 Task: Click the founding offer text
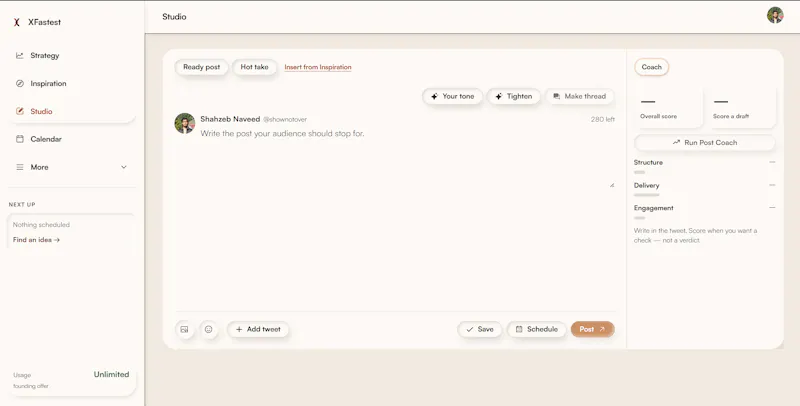click(31, 386)
